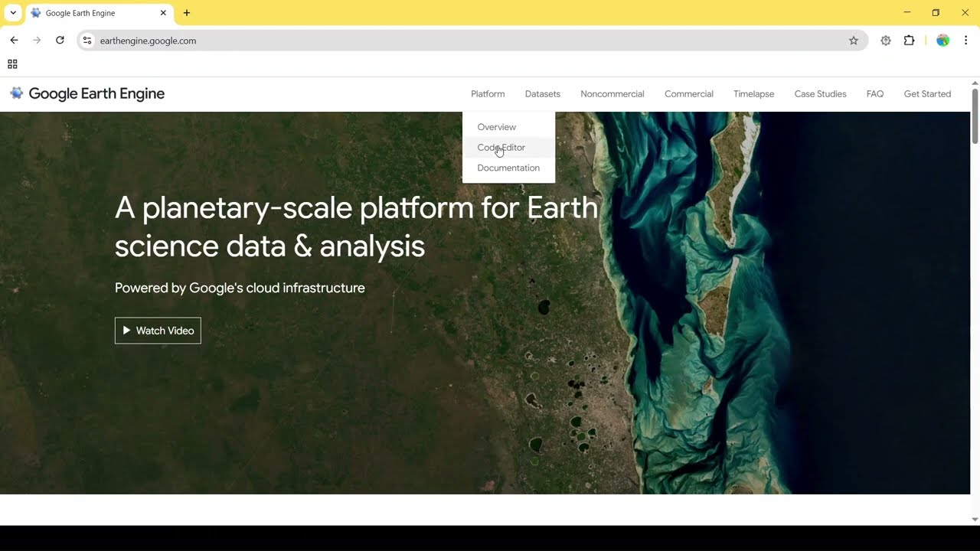Select the Google Earth Engine browser tab

tap(100, 13)
